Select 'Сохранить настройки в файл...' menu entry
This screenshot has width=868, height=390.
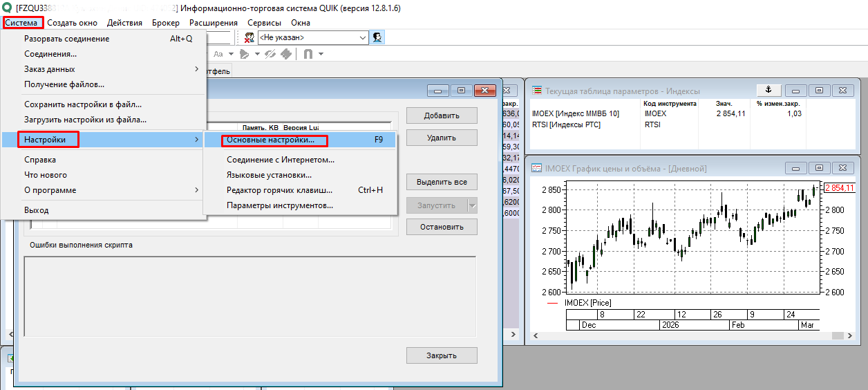(83, 104)
